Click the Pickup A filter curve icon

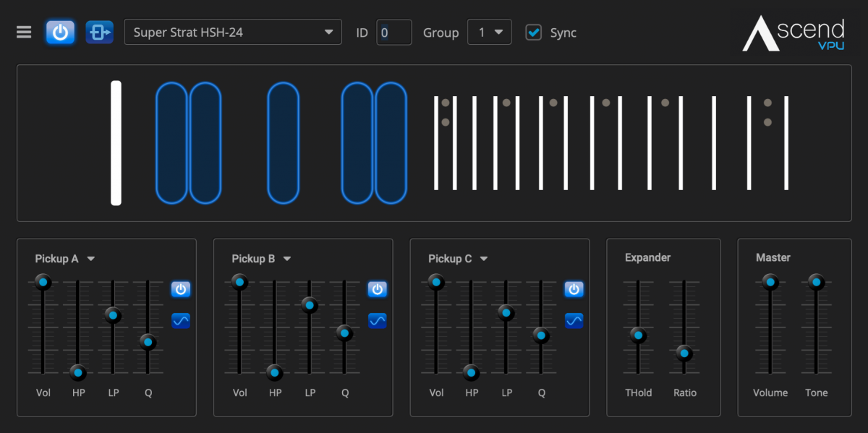(x=181, y=320)
